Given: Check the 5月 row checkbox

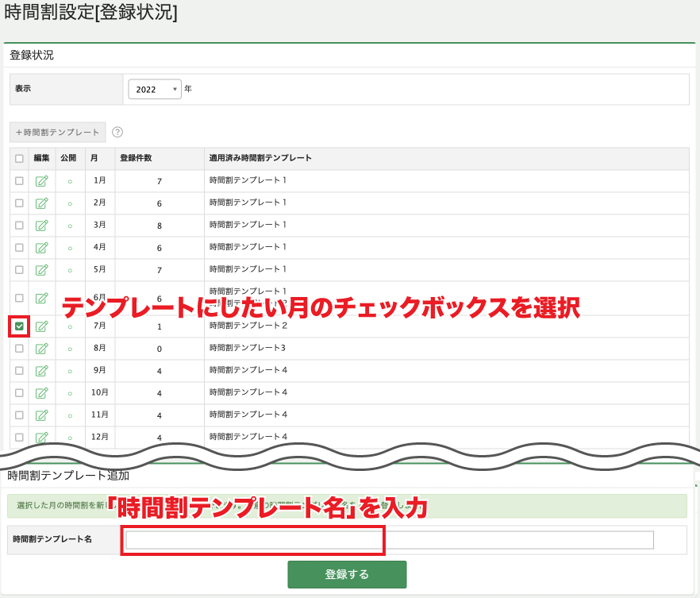Looking at the screenshot, I should (x=19, y=270).
